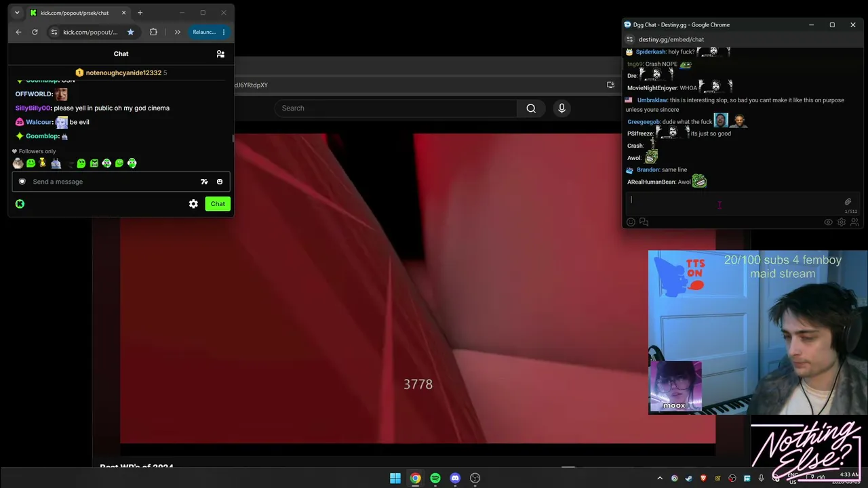
Task: Open Destiny.gg site information icon
Action: click(x=629, y=39)
